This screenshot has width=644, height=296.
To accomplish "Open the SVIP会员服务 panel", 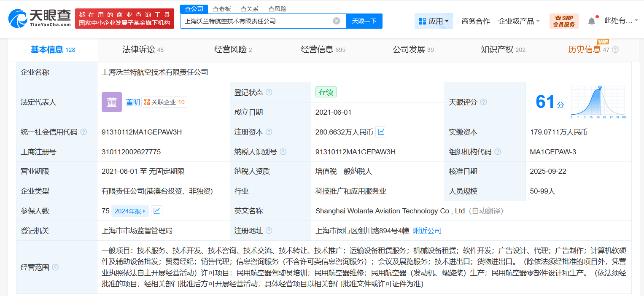I will (x=564, y=20).
